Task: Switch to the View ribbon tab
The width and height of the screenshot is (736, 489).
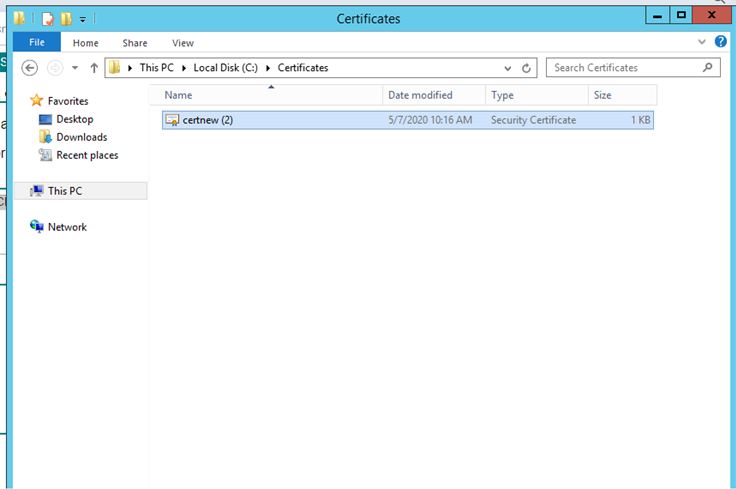Action: coord(183,43)
